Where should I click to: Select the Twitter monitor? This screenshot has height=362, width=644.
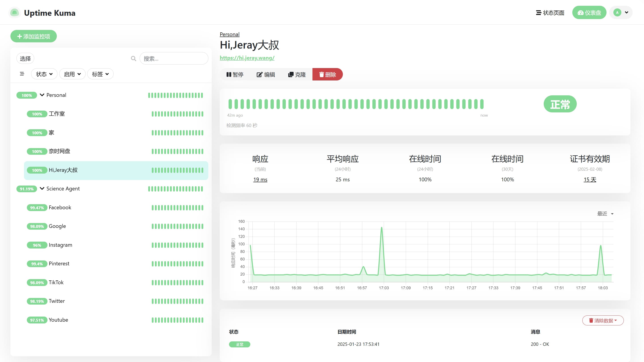coord(116,301)
